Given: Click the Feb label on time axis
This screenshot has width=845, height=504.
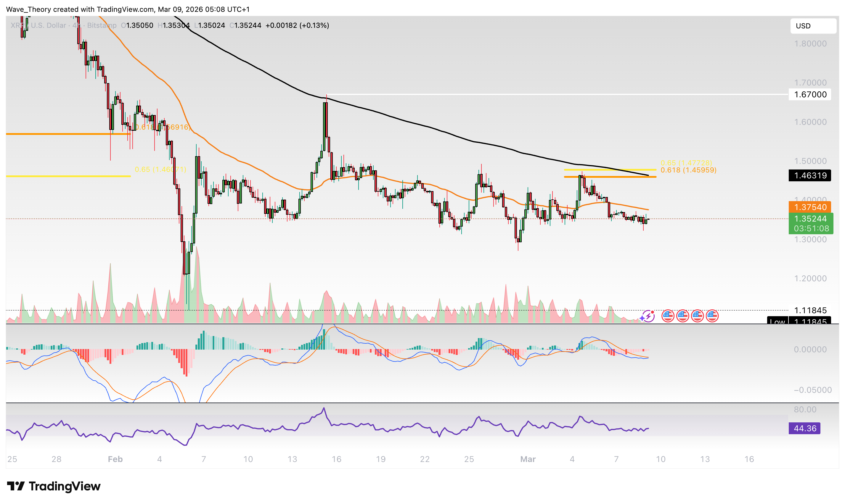Looking at the screenshot, I should click(115, 460).
